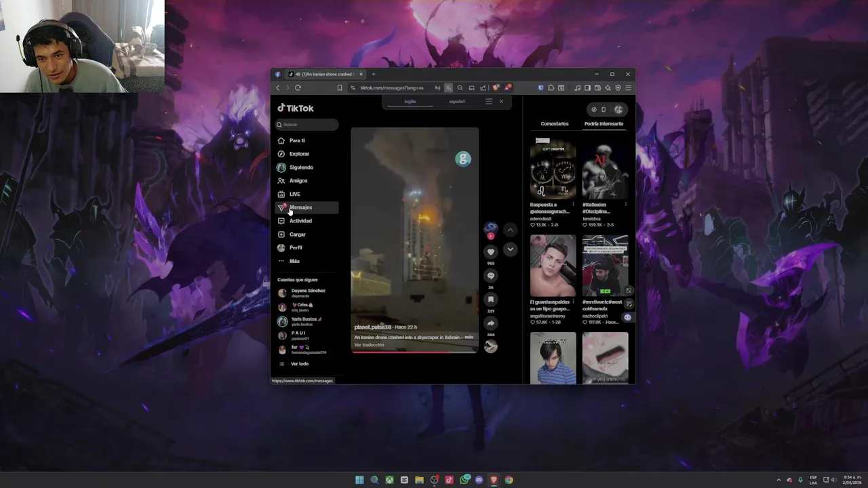This screenshot has width=868, height=488.
Task: Open WhatsApp from the taskbar
Action: click(464, 480)
